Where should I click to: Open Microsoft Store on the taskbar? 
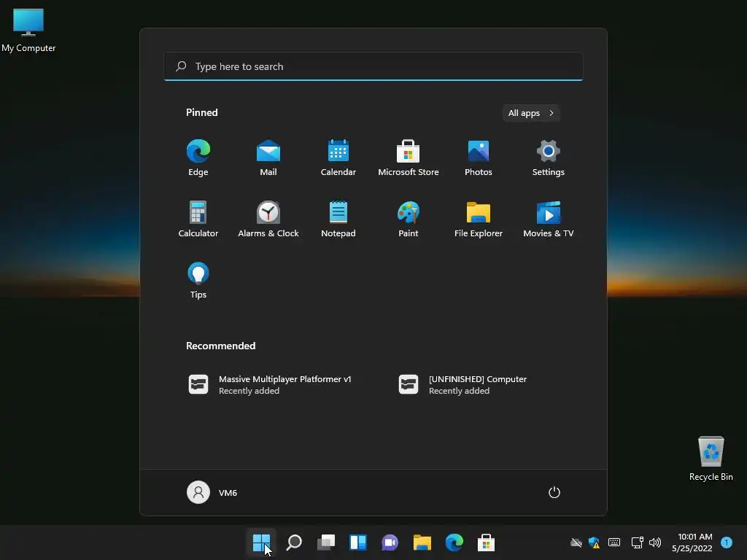coord(486,542)
